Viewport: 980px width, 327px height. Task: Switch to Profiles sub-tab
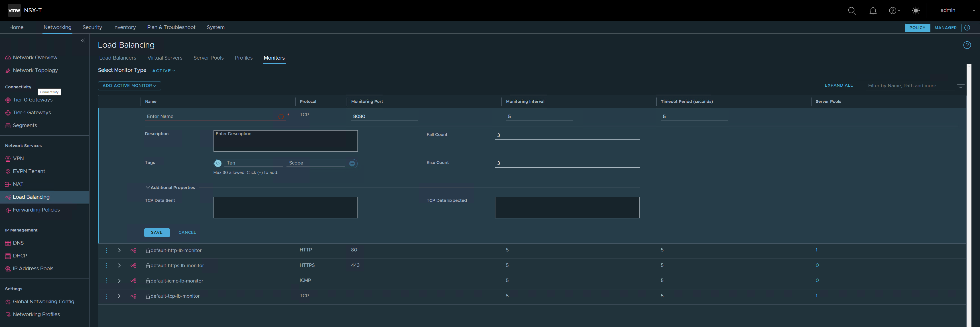tap(243, 58)
